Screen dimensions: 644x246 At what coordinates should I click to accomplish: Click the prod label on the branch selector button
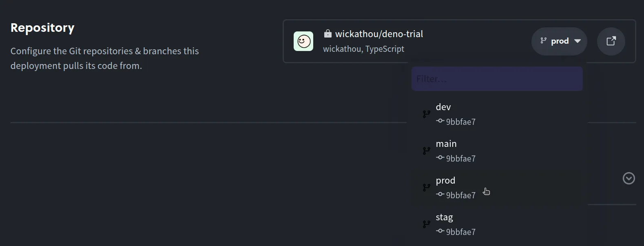point(560,41)
